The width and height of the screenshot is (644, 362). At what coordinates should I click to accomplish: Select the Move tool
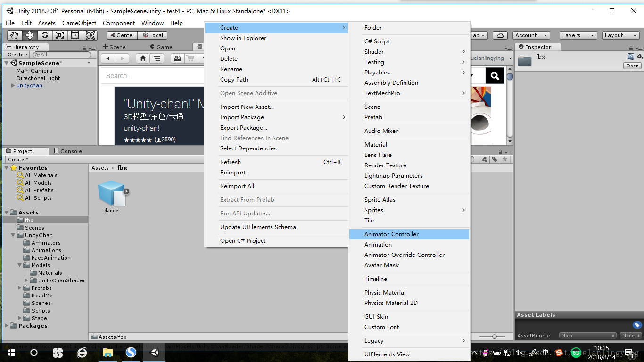click(x=29, y=35)
